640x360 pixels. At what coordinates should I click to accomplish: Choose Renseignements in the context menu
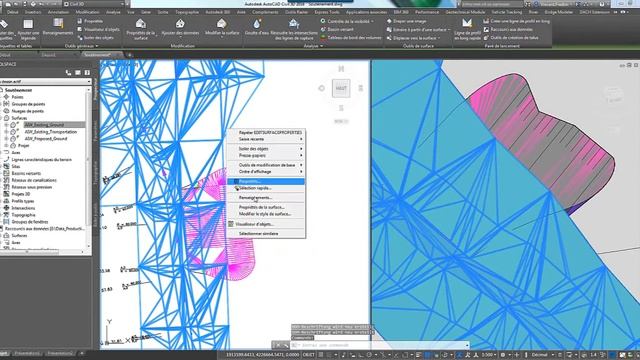coord(266,198)
